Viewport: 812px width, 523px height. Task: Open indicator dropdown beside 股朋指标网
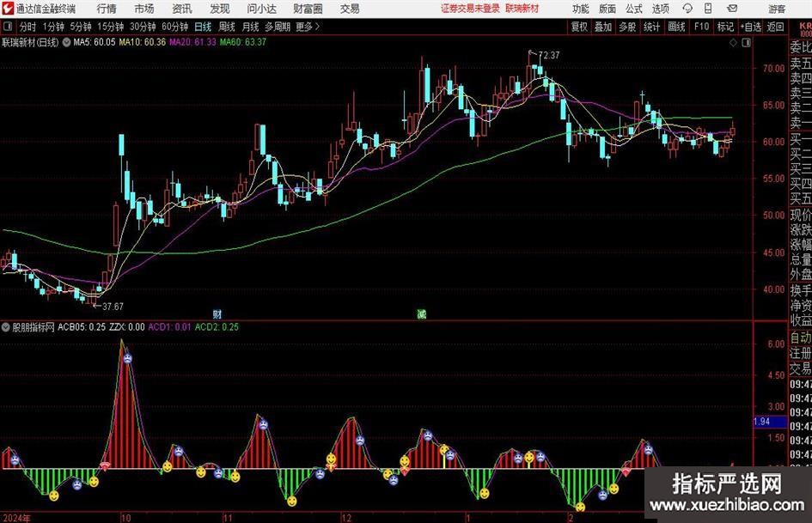(x=6, y=327)
